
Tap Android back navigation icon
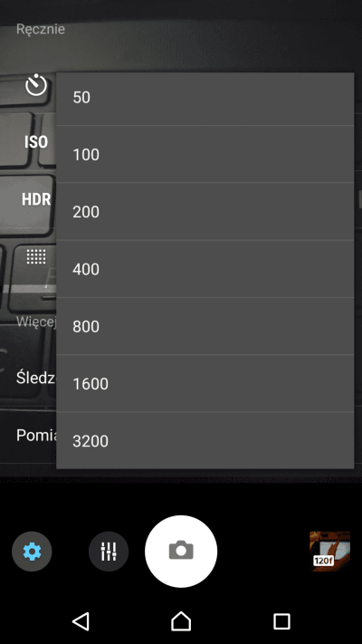click(x=81, y=621)
